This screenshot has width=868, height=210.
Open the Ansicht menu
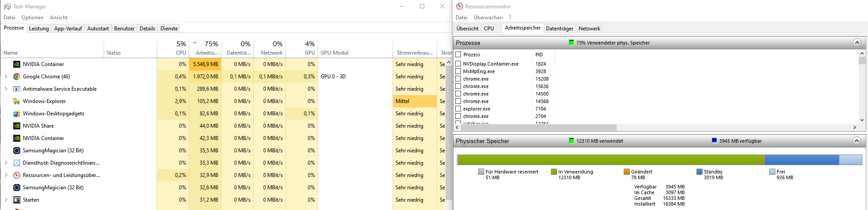tap(59, 18)
